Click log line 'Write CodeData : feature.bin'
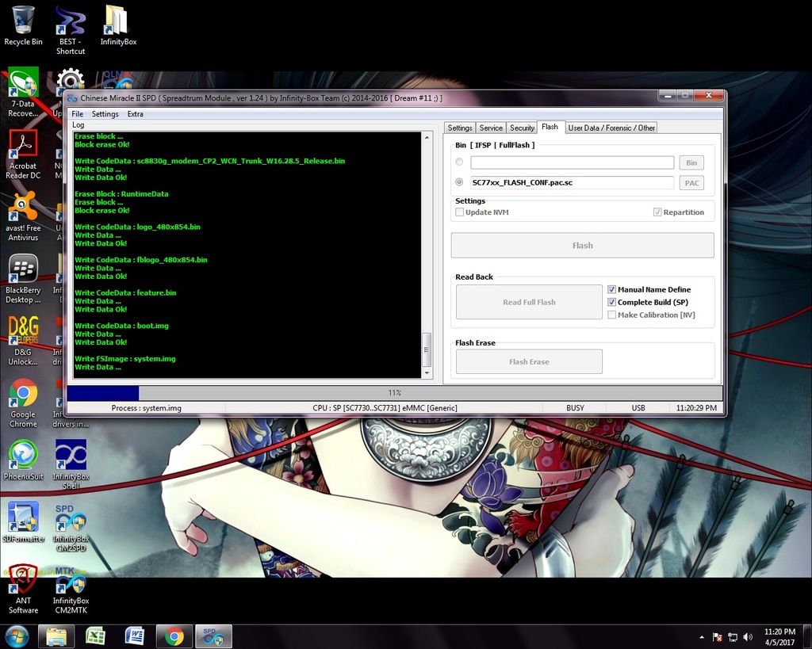Viewport: 812px width, 649px height. pyautogui.click(x=125, y=292)
